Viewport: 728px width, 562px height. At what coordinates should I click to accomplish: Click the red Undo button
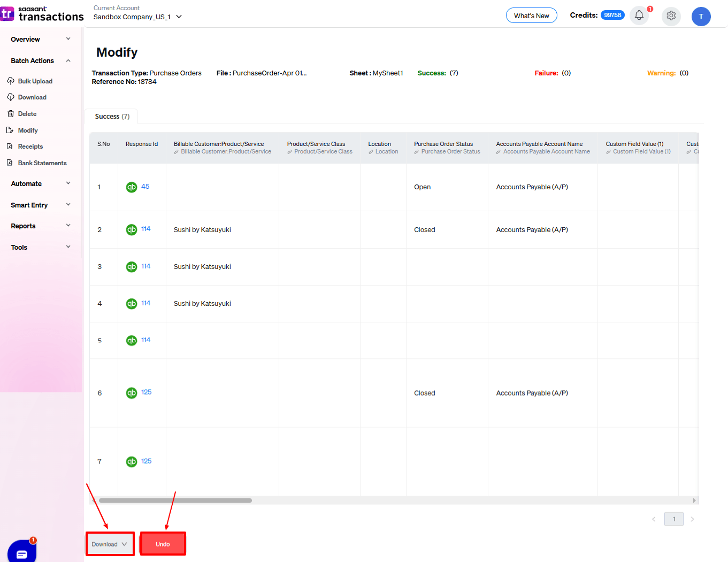(163, 544)
